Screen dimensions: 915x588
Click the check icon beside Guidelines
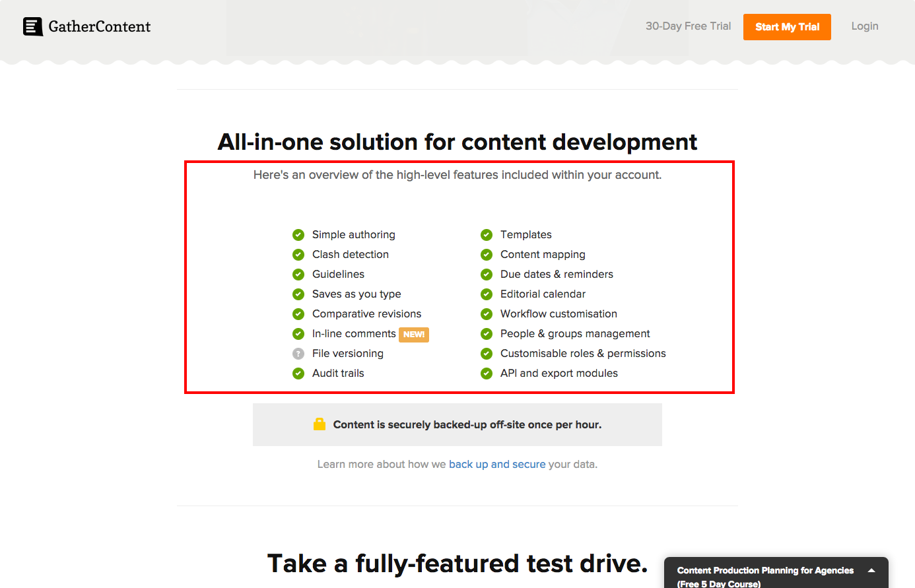pos(298,275)
